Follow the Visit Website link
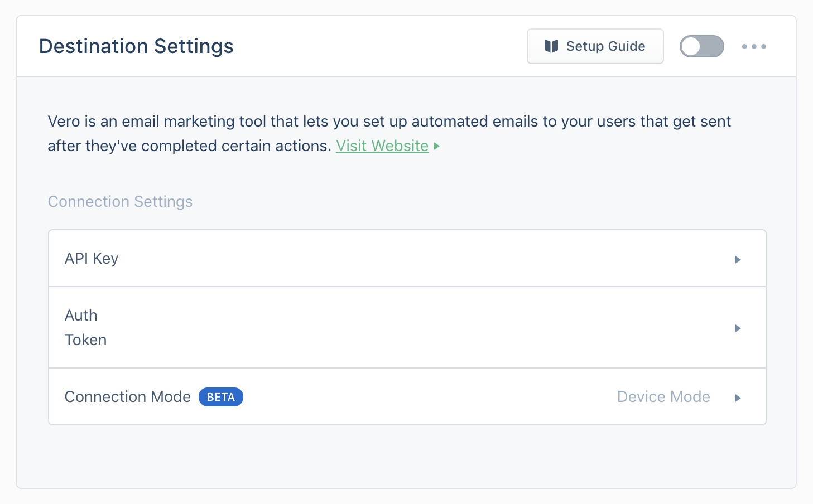This screenshot has width=813, height=504. pos(382,146)
